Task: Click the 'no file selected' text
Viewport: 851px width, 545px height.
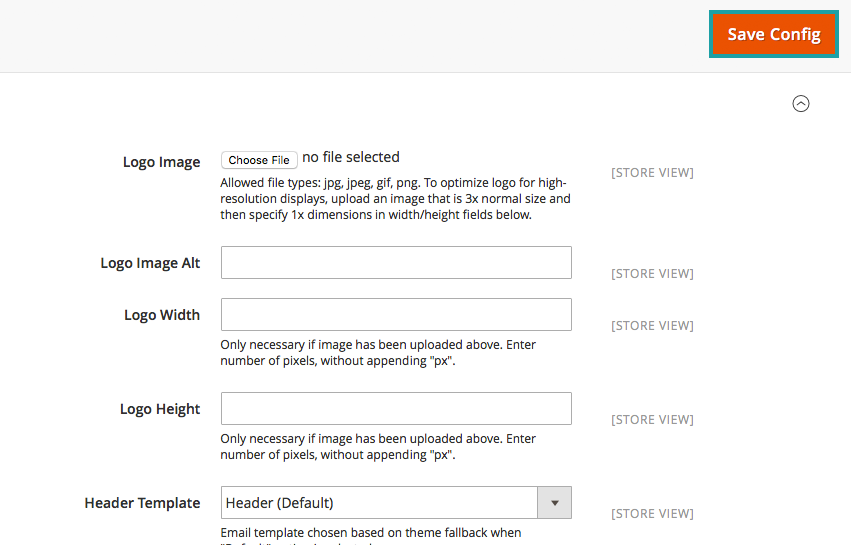Action: [351, 157]
